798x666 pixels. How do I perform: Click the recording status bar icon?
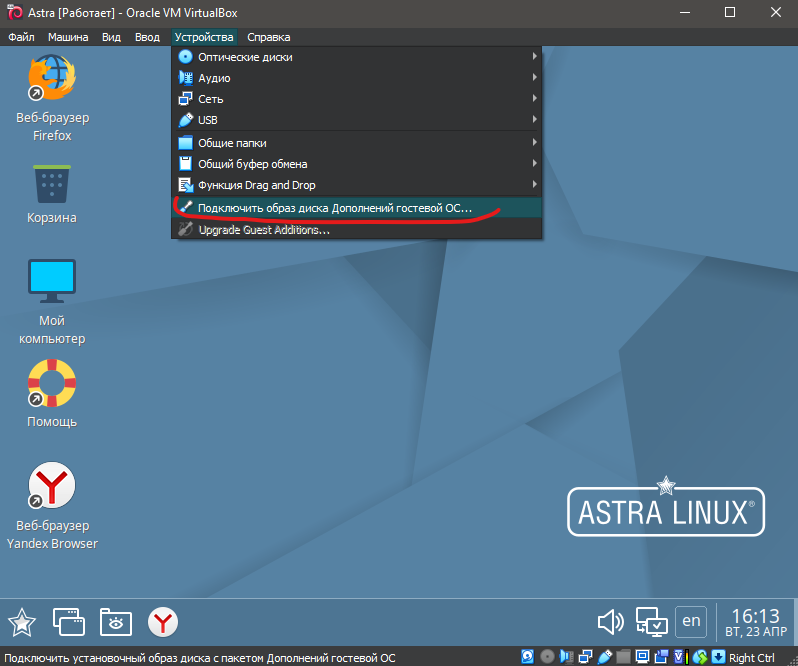click(x=661, y=657)
